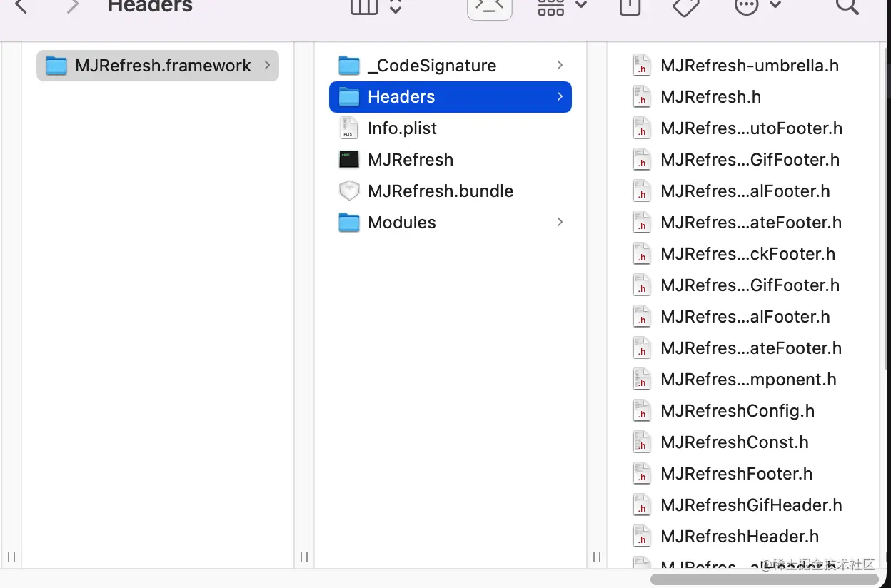Screen dimensions: 891x588
Task: Open the ellipsis Action menu icon
Action: pyautogui.click(x=747, y=6)
